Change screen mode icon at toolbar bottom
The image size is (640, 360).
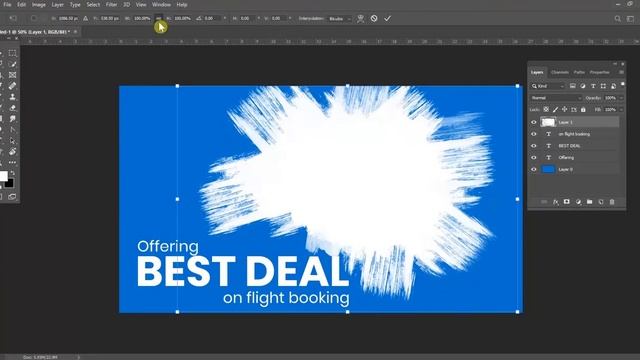click(x=12, y=197)
